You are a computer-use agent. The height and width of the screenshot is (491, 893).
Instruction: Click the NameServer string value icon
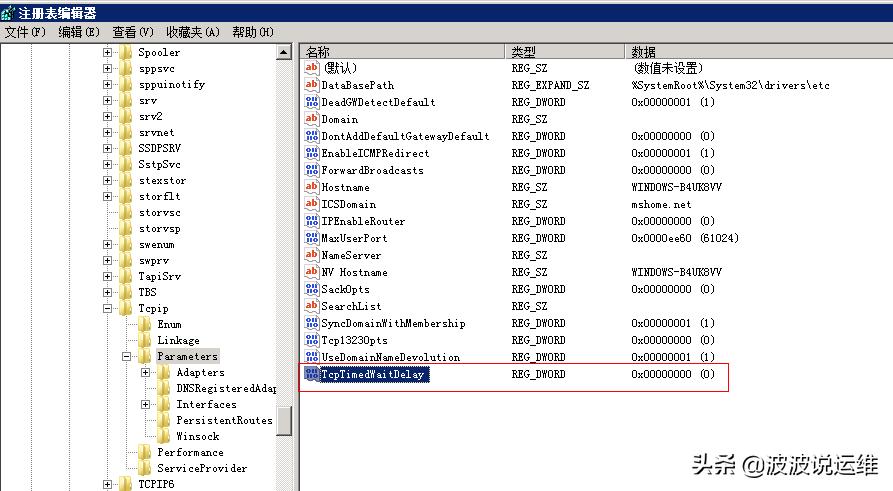click(x=312, y=255)
